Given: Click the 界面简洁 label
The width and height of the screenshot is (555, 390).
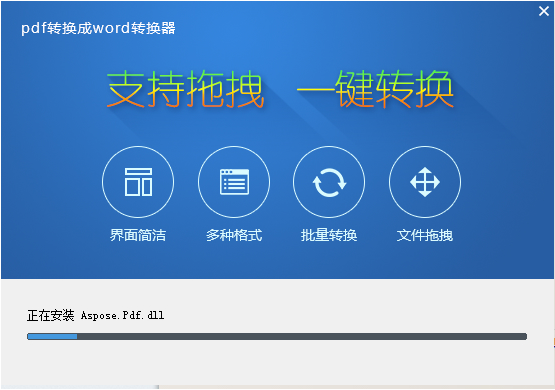Looking at the screenshot, I should 138,235.
